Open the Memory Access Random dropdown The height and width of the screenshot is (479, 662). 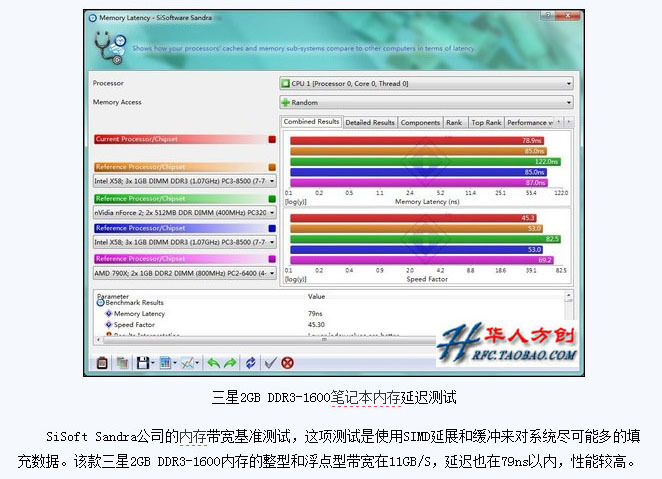point(426,103)
